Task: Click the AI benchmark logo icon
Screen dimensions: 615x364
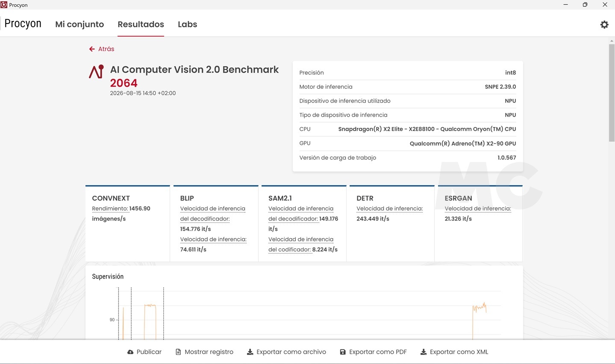Action: [x=96, y=71]
